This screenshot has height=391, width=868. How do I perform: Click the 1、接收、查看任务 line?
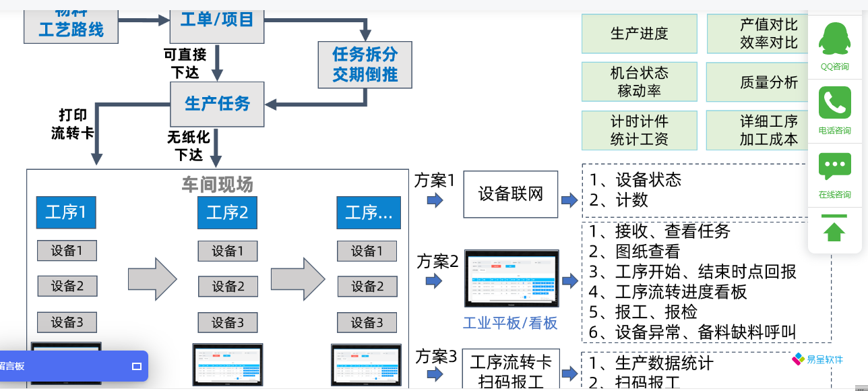(x=659, y=231)
